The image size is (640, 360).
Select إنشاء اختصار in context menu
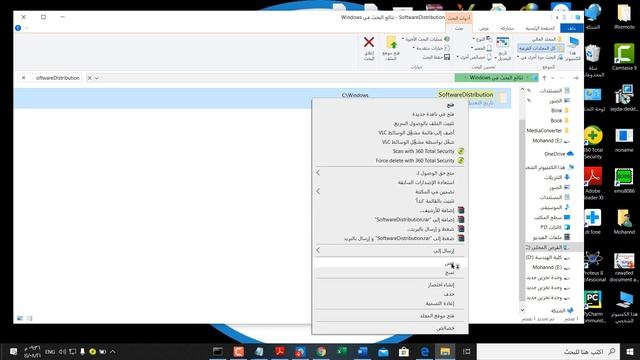(391, 284)
